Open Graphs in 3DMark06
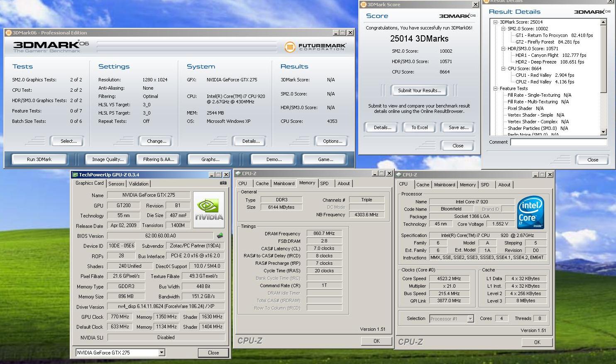The image size is (616, 364). coord(210,159)
